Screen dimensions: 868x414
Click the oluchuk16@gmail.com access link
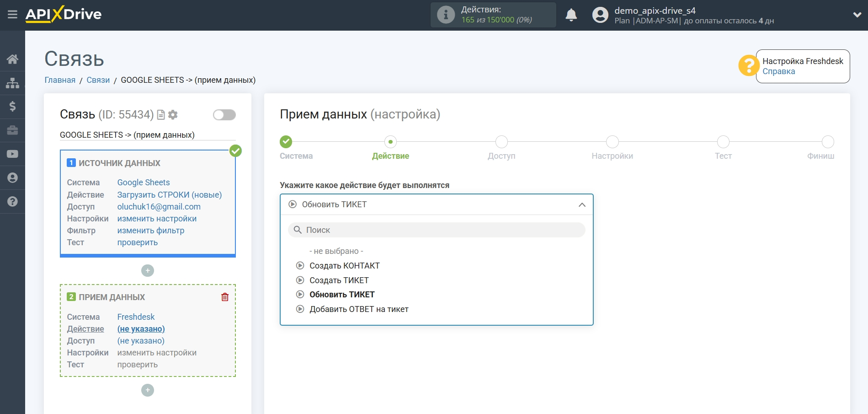point(159,207)
